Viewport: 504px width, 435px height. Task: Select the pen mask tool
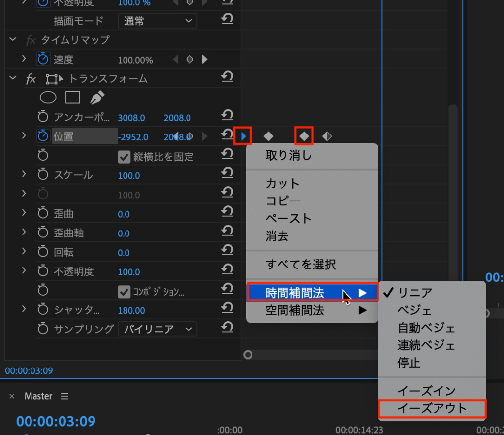[97, 98]
